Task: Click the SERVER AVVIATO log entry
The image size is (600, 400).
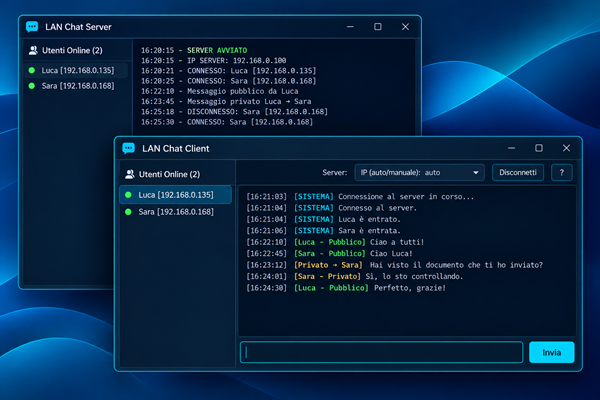Action: (194, 50)
